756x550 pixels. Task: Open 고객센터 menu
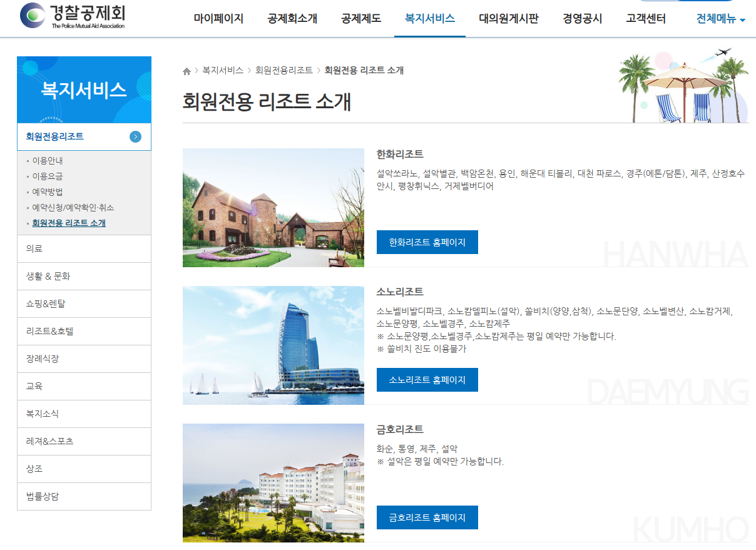[x=646, y=19]
